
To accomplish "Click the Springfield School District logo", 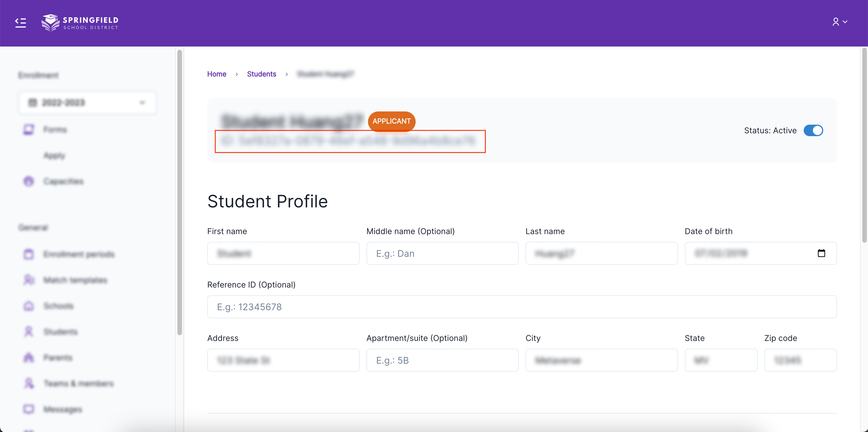I will point(80,23).
